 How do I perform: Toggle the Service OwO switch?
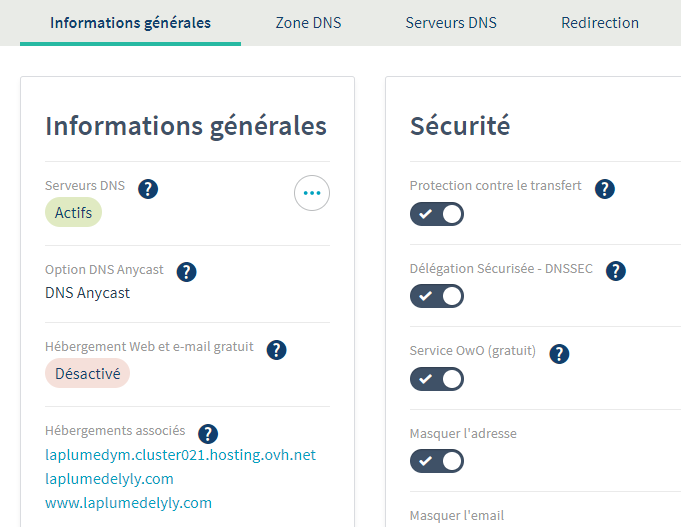tap(437, 379)
